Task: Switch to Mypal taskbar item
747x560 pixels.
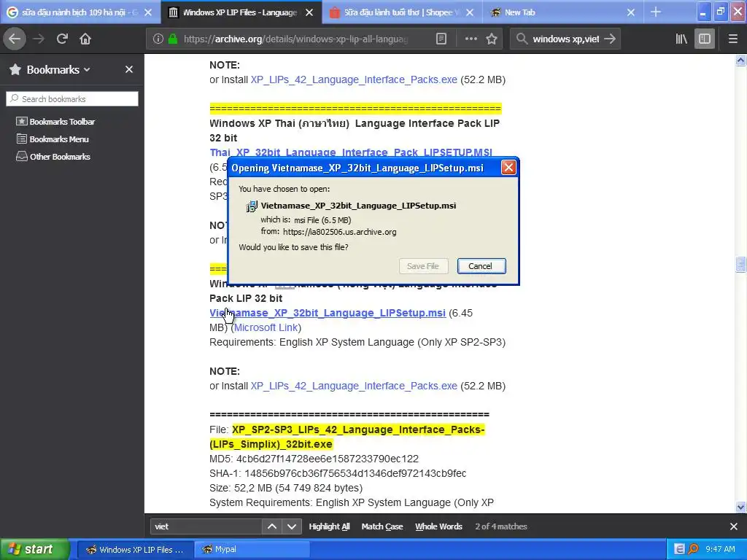Action: tap(252, 550)
